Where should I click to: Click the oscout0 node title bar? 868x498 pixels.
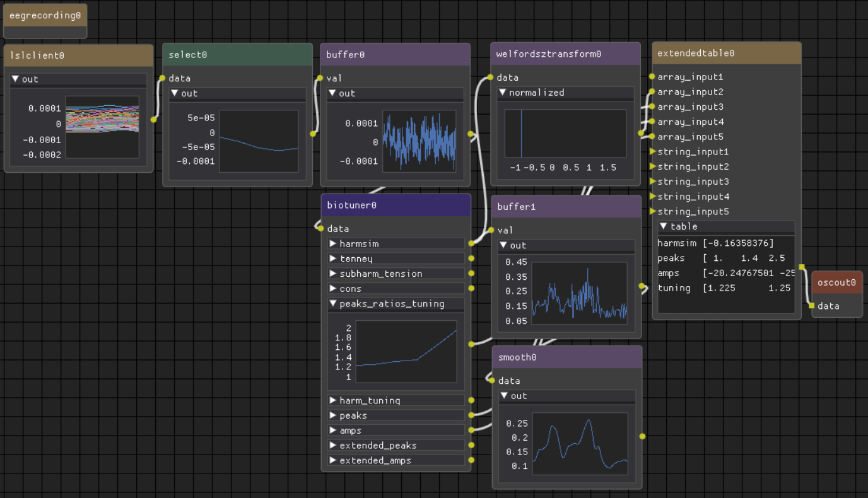point(836,282)
